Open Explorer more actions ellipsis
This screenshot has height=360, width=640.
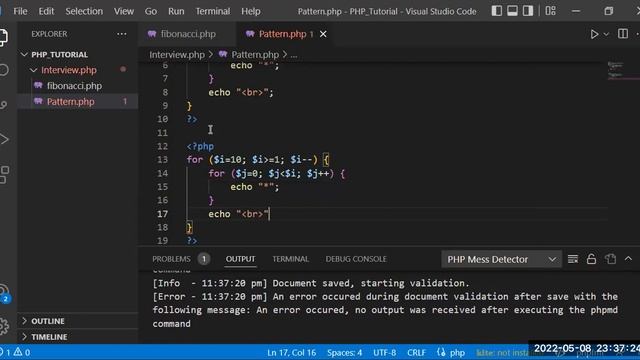click(x=122, y=34)
